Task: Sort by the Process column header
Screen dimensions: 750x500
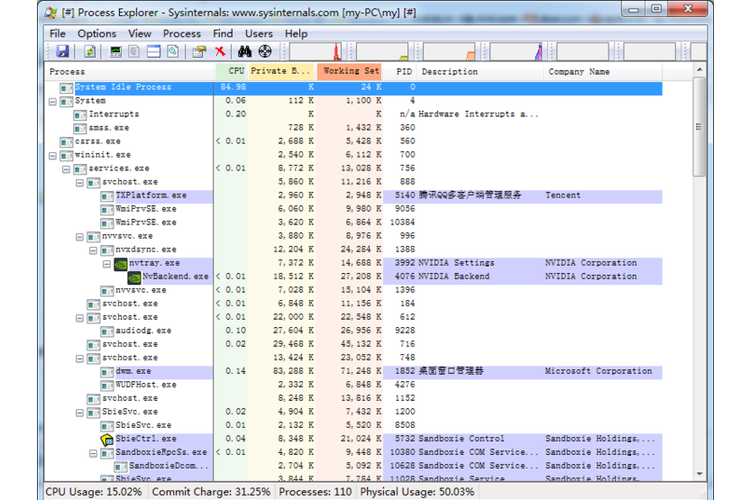Action: (x=129, y=72)
